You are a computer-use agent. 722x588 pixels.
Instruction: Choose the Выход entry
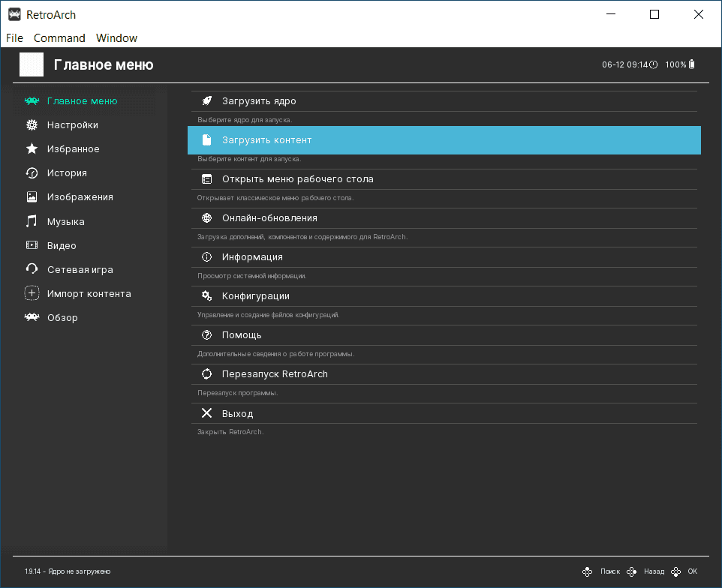[x=444, y=413]
